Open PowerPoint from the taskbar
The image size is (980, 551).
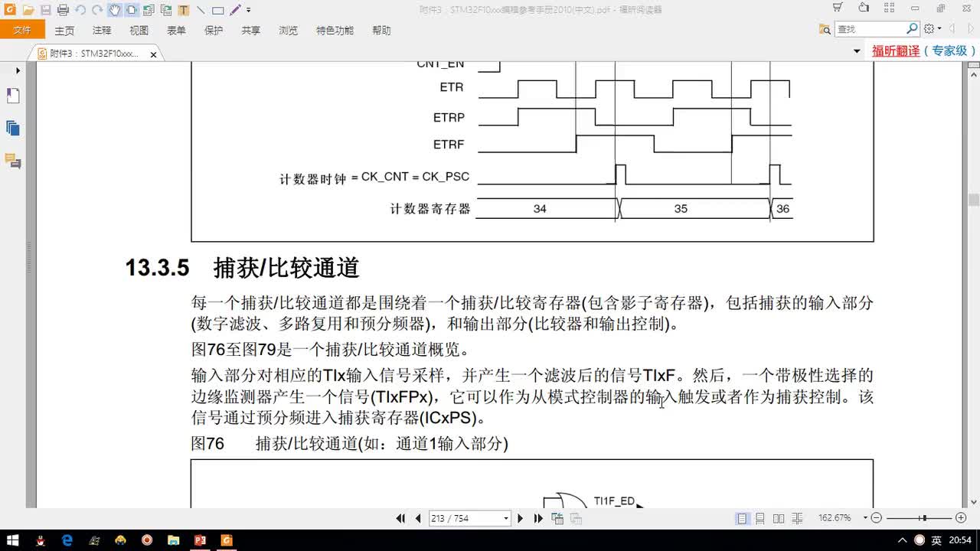click(200, 540)
